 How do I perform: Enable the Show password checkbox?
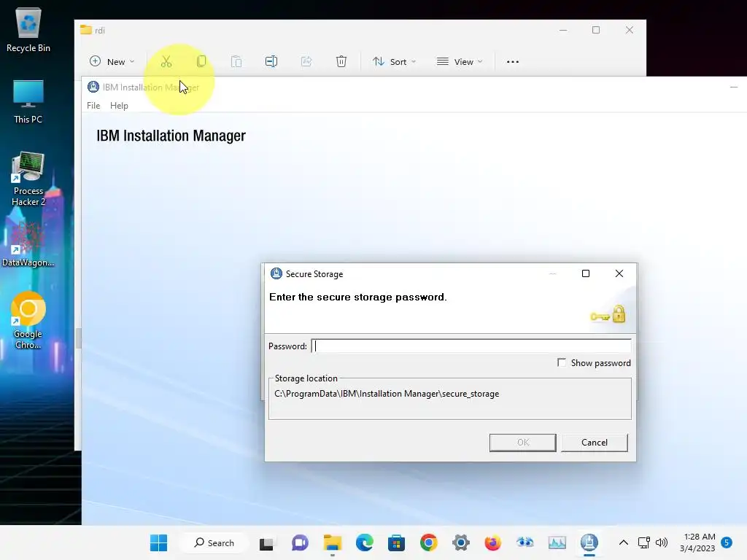562,363
